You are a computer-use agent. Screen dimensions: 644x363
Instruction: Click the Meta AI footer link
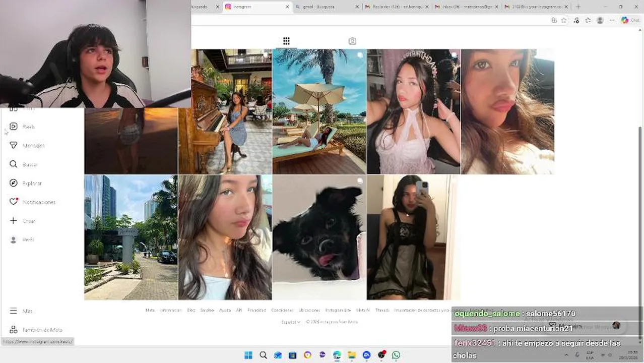pos(363,310)
